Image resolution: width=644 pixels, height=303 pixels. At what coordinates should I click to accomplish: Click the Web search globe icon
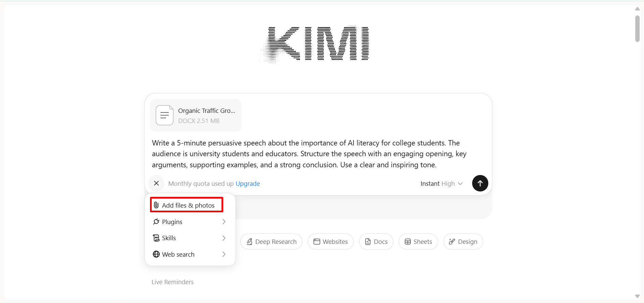point(156,254)
